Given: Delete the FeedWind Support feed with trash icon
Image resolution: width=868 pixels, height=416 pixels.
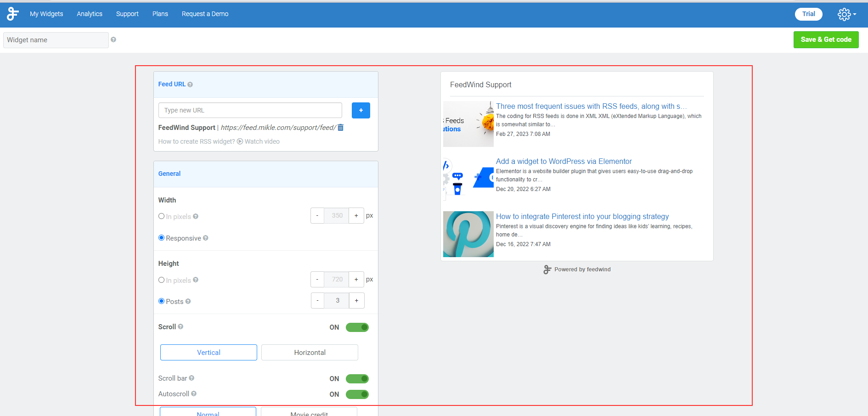Looking at the screenshot, I should coord(341,127).
